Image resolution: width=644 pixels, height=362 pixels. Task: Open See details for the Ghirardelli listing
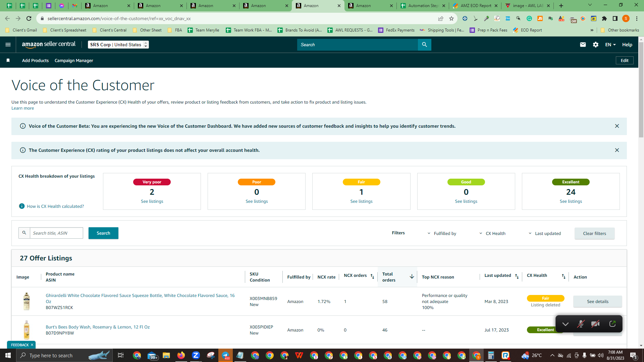coord(597,301)
